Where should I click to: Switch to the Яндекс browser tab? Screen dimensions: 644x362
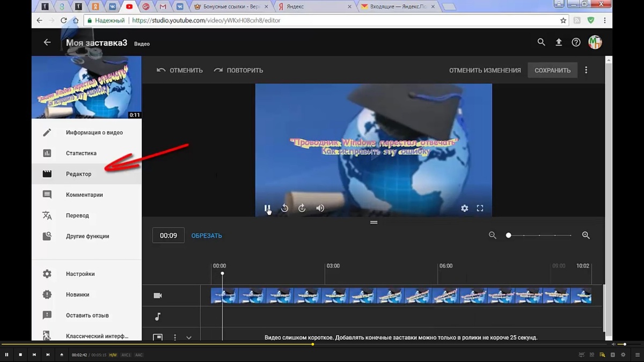(x=314, y=6)
